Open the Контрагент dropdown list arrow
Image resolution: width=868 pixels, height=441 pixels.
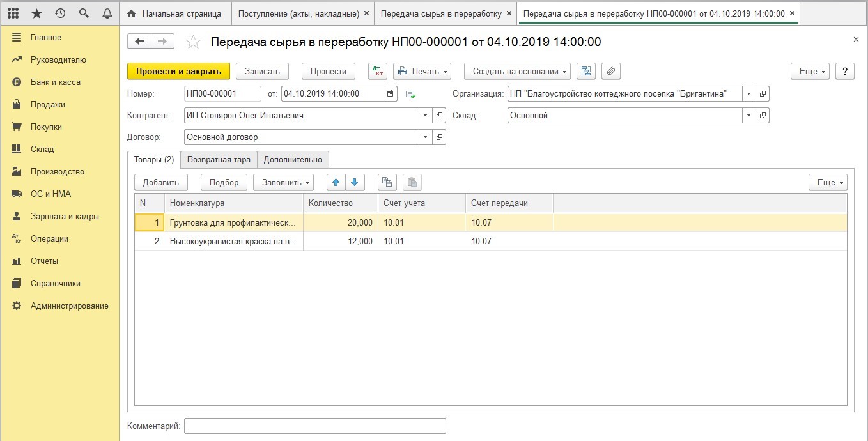[426, 116]
